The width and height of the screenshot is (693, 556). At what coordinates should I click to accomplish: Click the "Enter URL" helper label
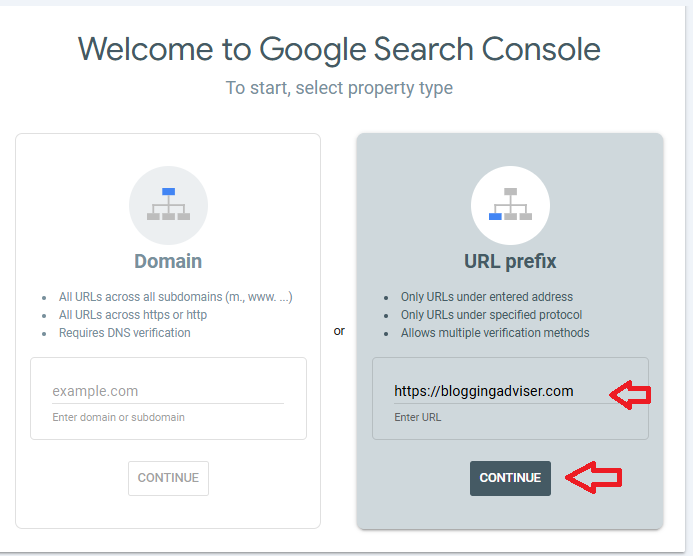point(418,417)
